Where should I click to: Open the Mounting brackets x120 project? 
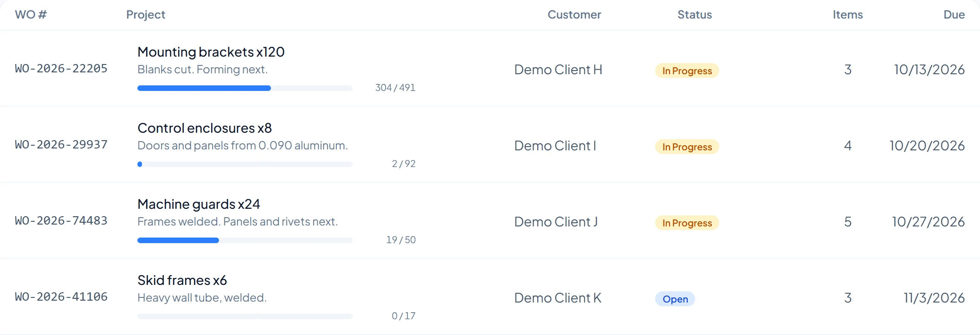211,52
